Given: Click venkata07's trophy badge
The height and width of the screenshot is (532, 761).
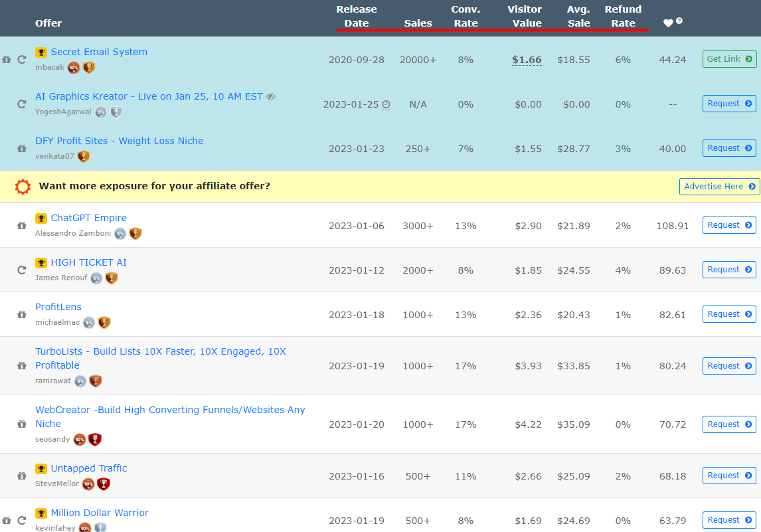Looking at the screenshot, I should point(84,156).
